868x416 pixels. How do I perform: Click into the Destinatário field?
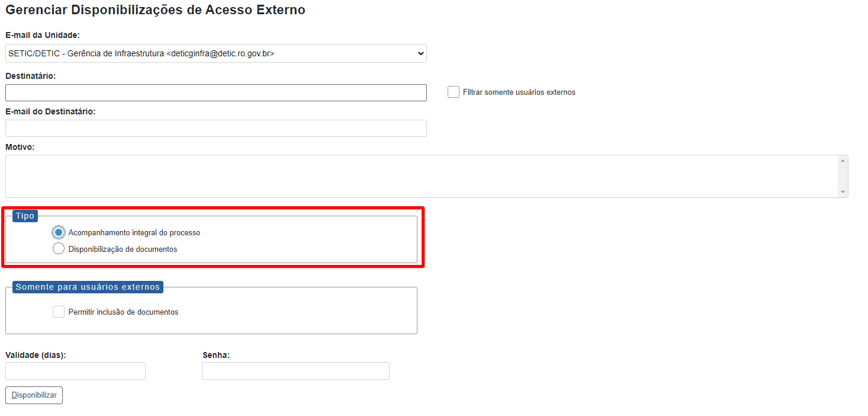tap(216, 92)
